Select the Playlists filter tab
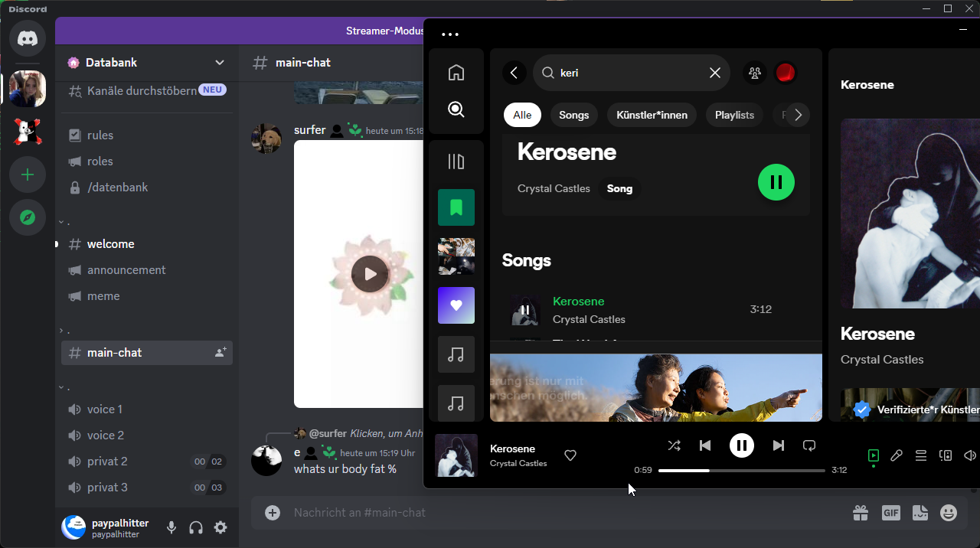980x548 pixels. [734, 115]
